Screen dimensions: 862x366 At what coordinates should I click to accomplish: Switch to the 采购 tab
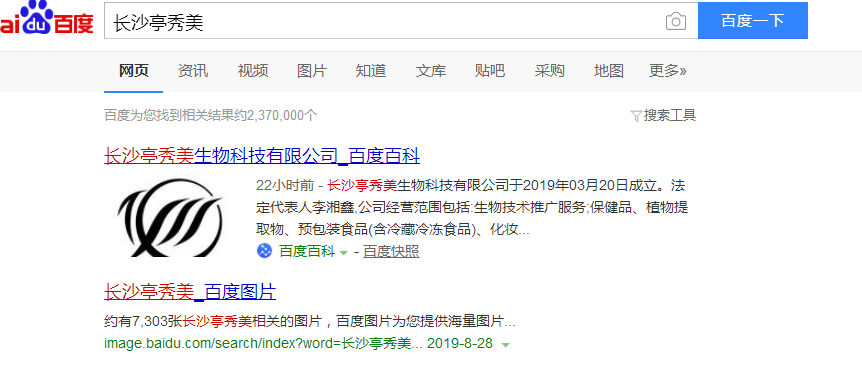click(x=550, y=71)
